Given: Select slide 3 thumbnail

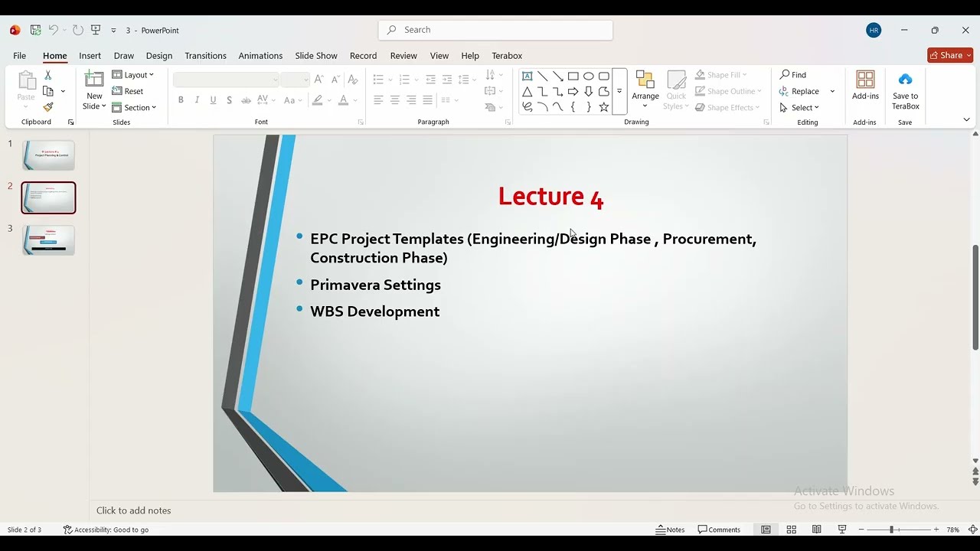Looking at the screenshot, I should tap(48, 240).
